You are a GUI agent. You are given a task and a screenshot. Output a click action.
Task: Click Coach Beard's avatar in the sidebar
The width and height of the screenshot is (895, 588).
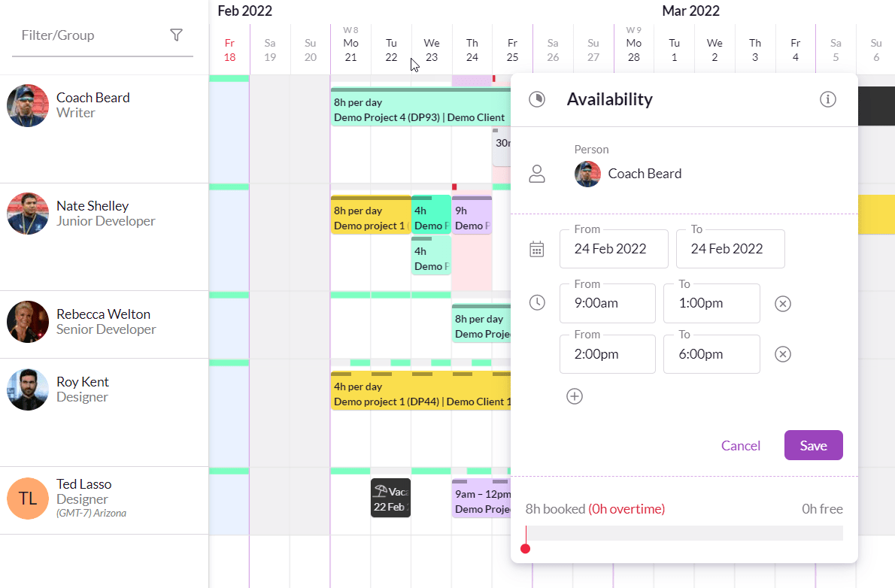point(28,105)
